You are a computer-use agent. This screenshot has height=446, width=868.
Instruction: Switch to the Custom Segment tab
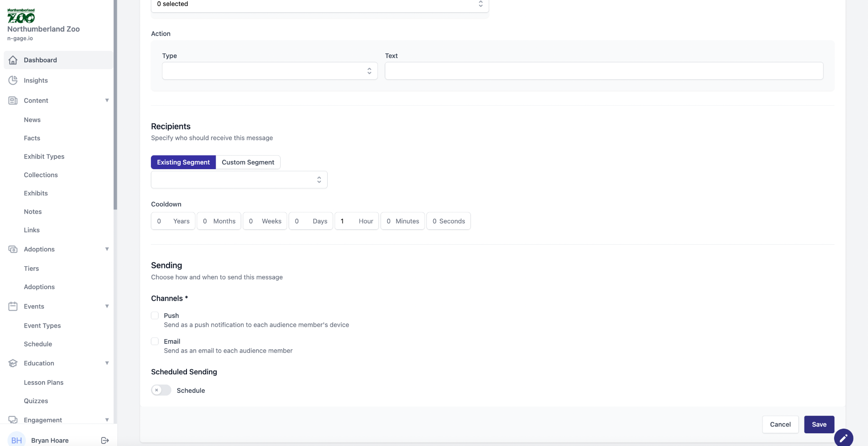248,162
